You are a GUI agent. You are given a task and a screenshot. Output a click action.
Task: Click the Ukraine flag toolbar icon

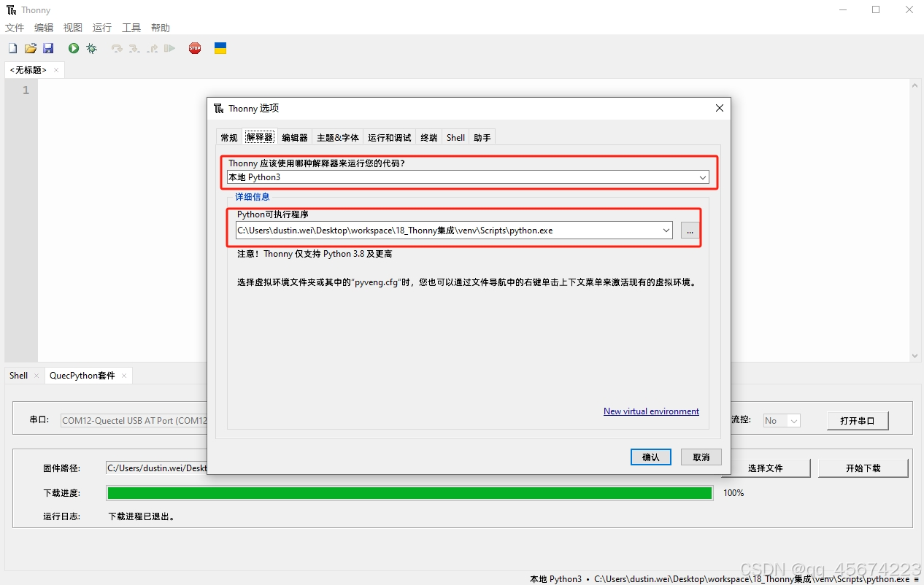click(220, 48)
